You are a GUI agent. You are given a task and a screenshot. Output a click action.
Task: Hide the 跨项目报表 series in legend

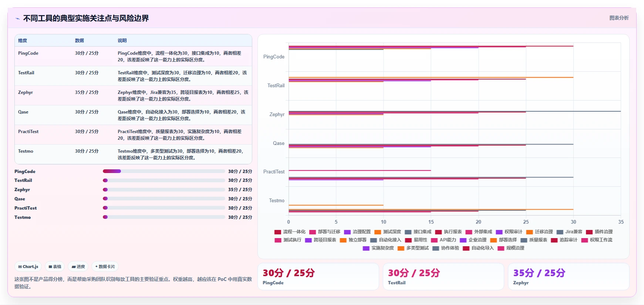coord(321,240)
